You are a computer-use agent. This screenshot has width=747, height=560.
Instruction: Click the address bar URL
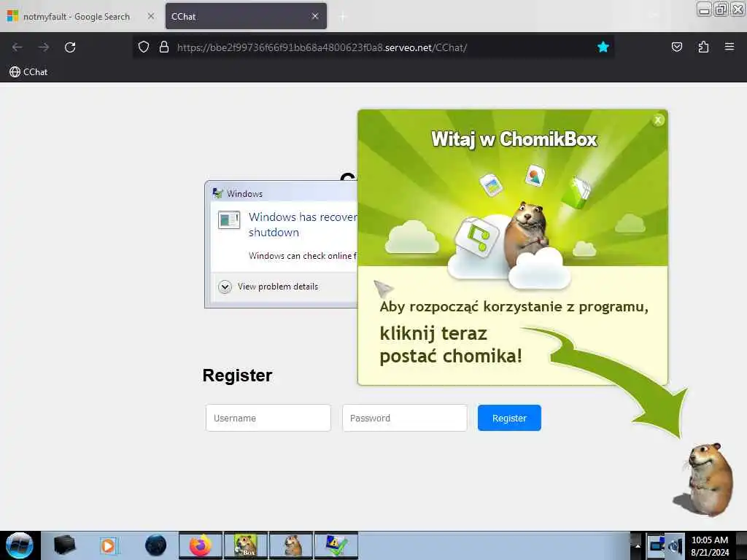point(322,47)
